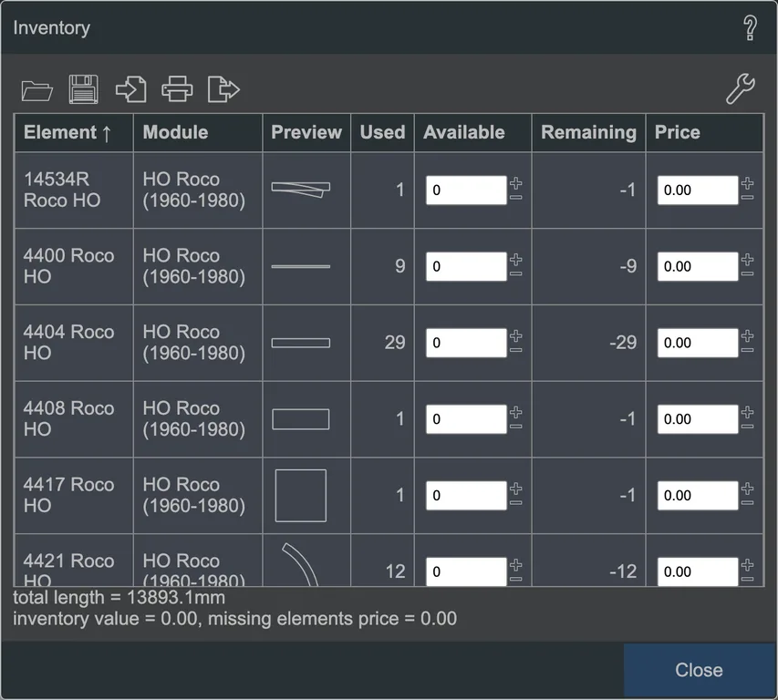Screen dimensions: 778x700
Task: Click the import inventory icon
Action: coord(131,89)
